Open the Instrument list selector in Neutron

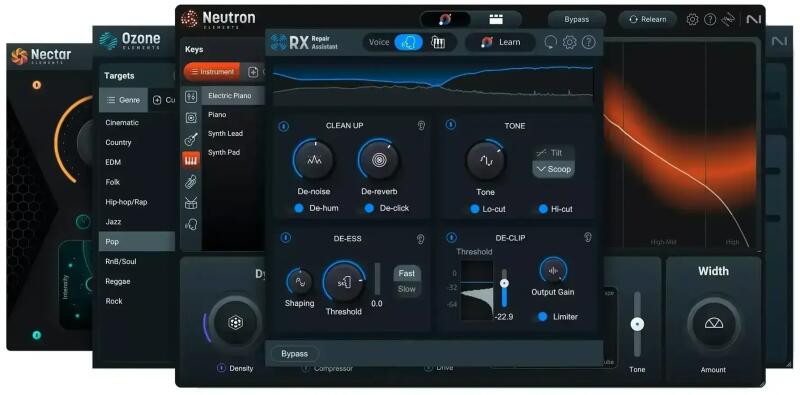pyautogui.click(x=212, y=72)
